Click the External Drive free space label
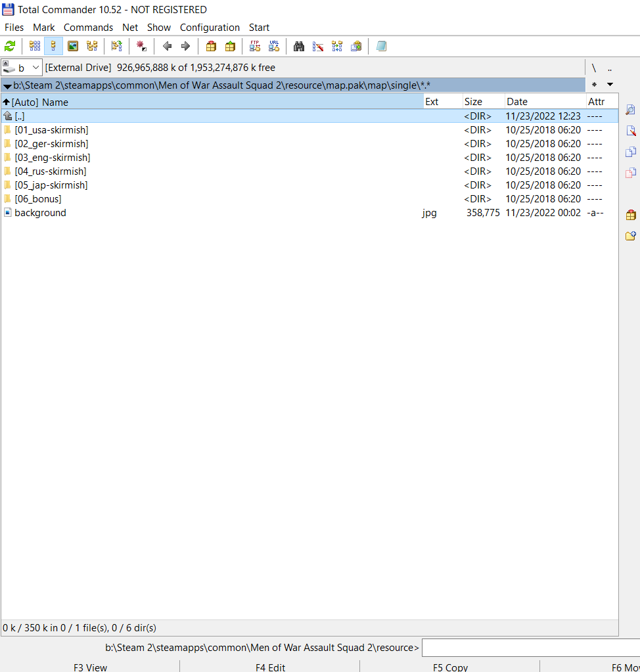640x672 pixels. (x=160, y=68)
